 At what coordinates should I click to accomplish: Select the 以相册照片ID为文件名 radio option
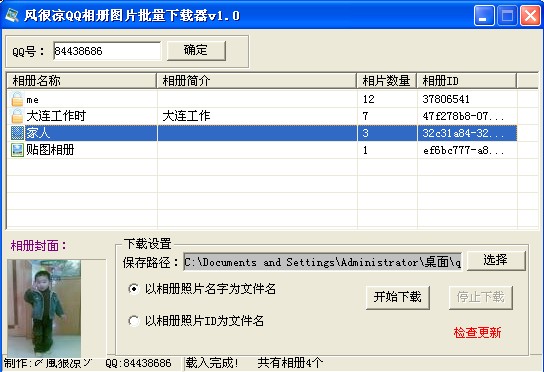(x=134, y=321)
